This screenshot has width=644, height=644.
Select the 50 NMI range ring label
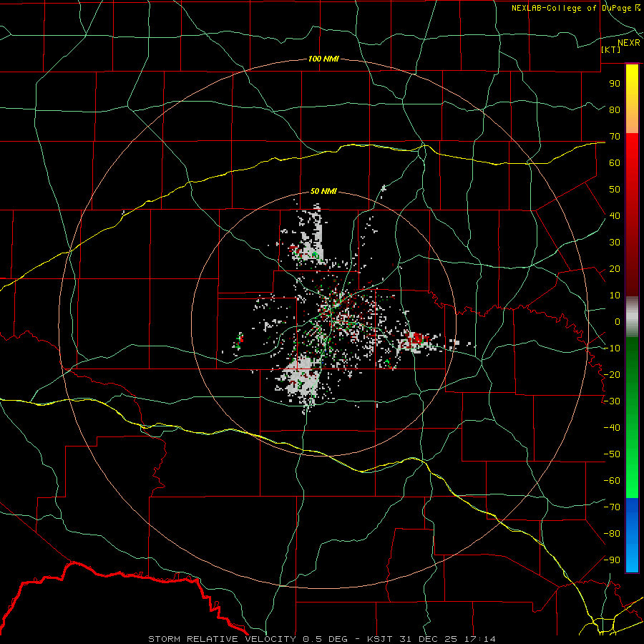323,191
